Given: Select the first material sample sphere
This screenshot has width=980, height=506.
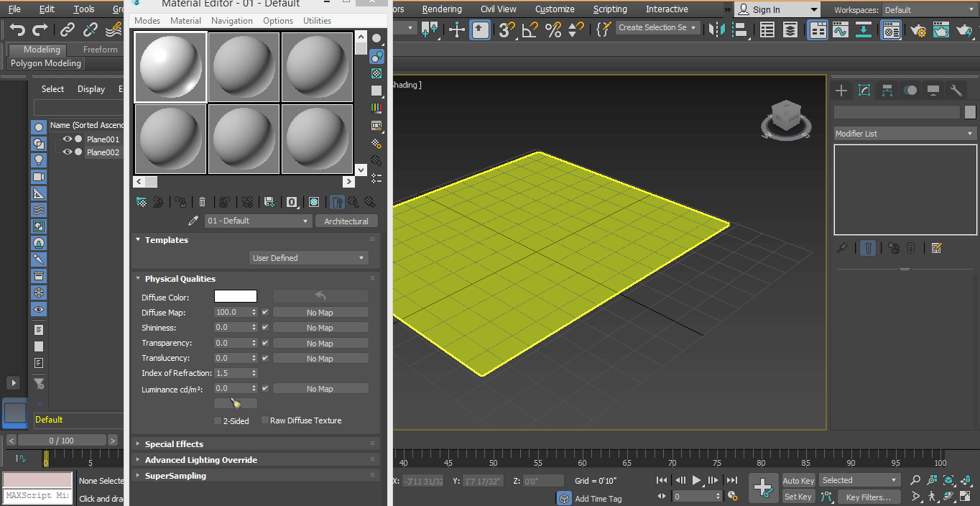Looking at the screenshot, I should pos(171,67).
